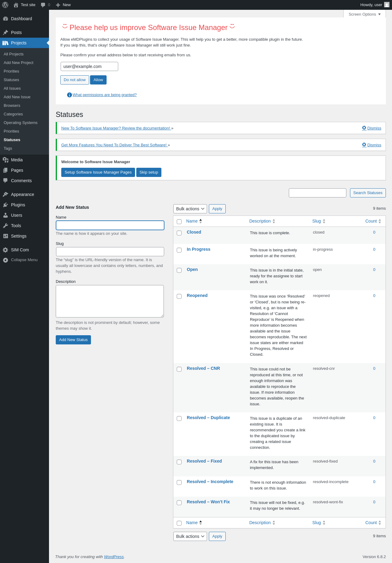Check the Resolved – CNR checkbox
The width and height of the screenshot is (392, 563).
[179, 369]
